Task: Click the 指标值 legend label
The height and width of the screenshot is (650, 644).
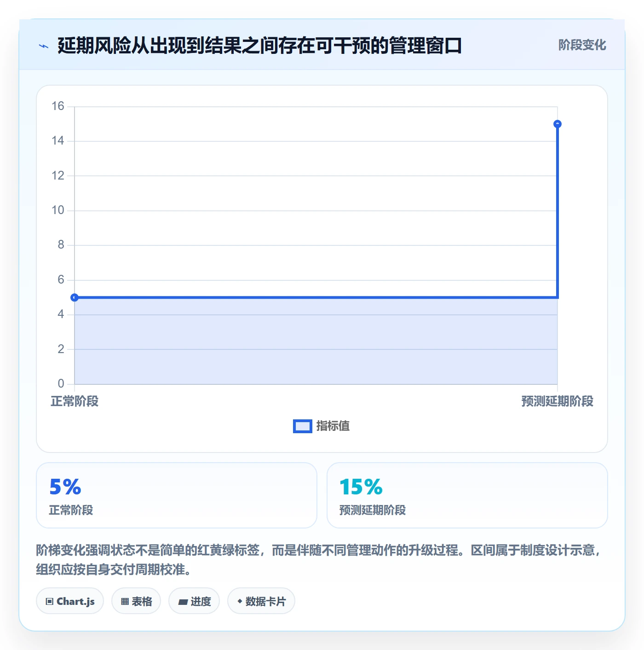Action: [x=333, y=426]
